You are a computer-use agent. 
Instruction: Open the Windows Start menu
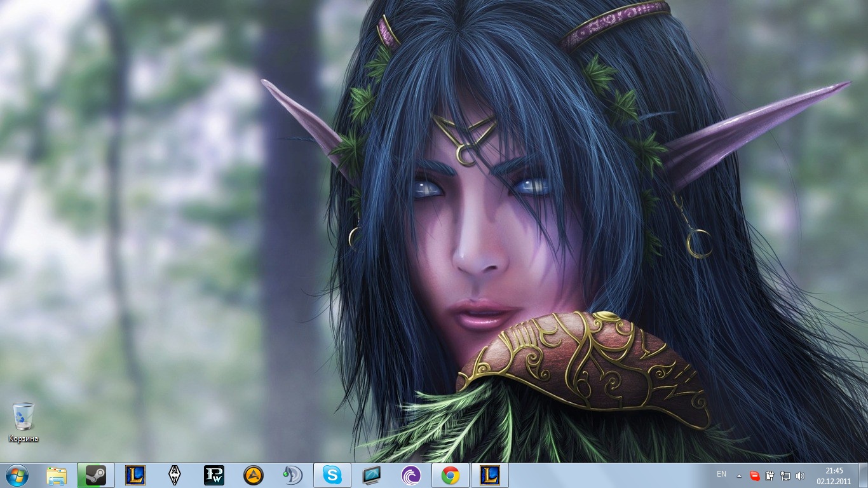(16, 475)
